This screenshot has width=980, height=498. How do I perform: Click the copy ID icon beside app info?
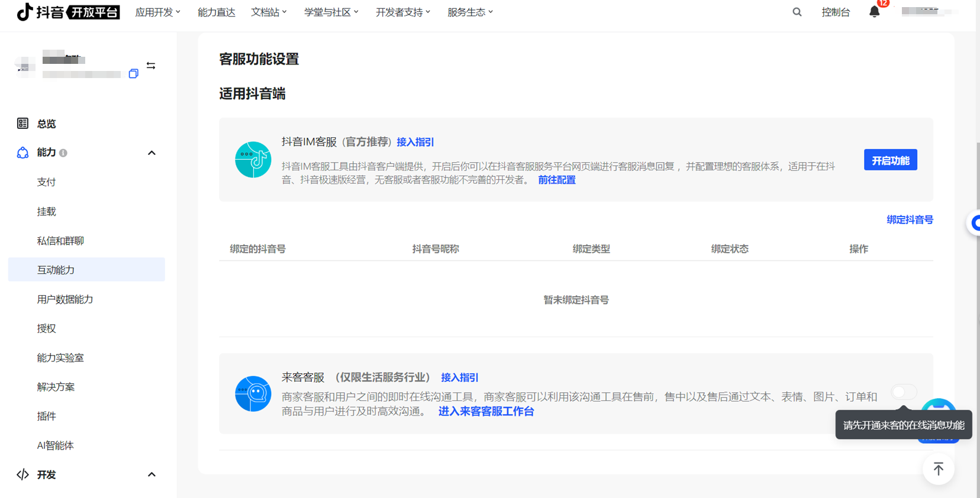pyautogui.click(x=133, y=74)
